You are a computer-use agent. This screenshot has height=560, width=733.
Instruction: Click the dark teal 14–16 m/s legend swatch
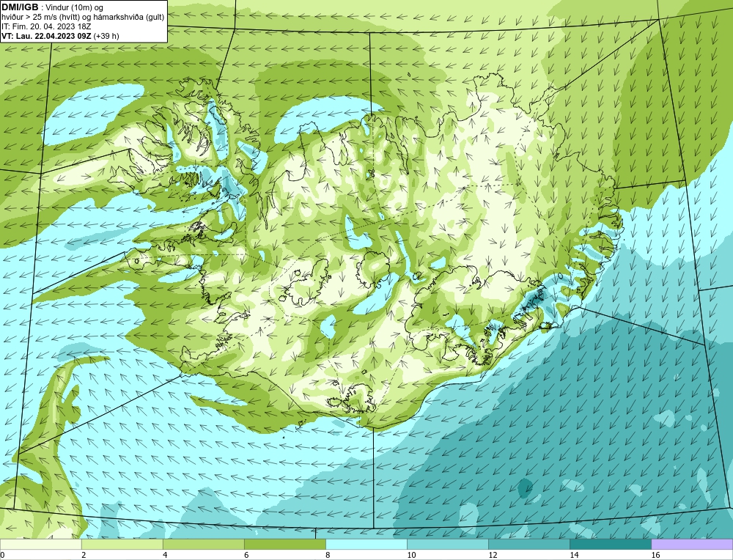(x=610, y=544)
